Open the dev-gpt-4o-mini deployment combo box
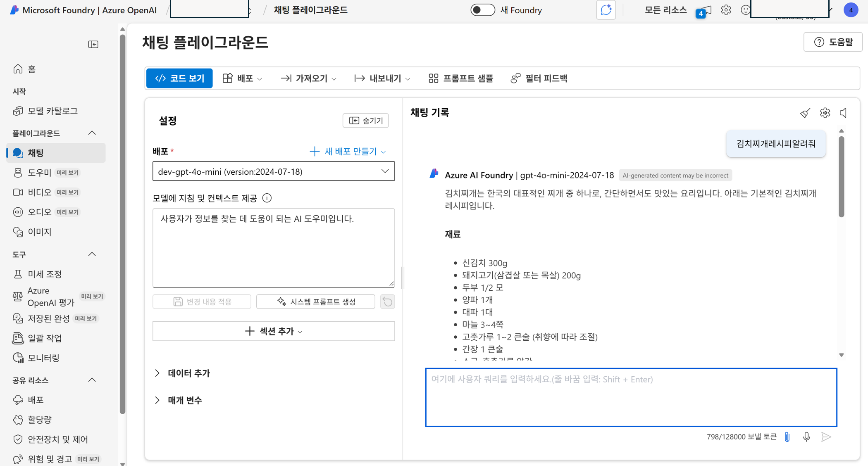The height and width of the screenshot is (470, 868). (274, 171)
